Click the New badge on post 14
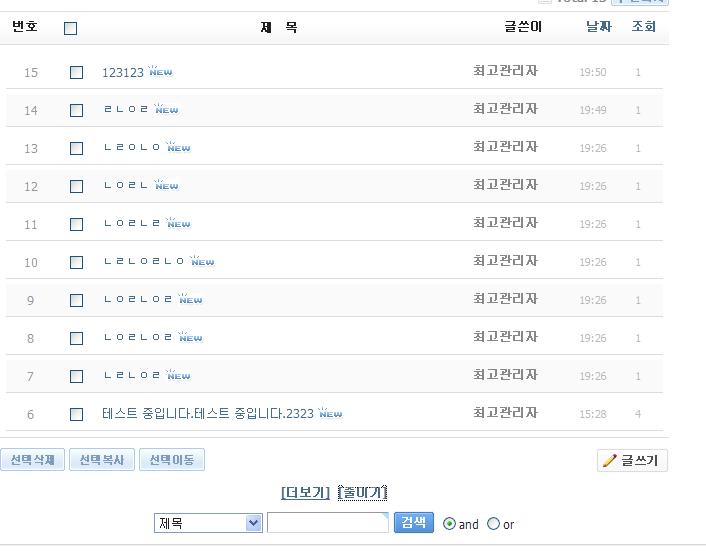This screenshot has width=706, height=551. click(166, 108)
